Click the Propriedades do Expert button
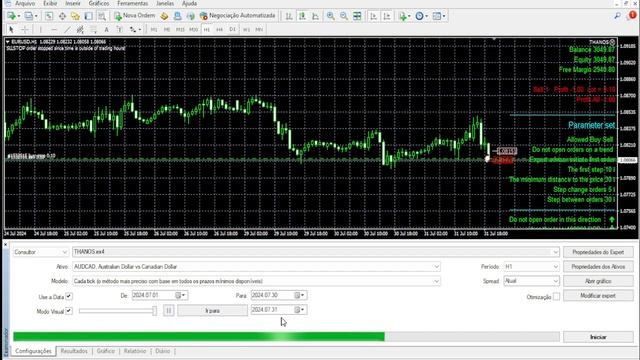 tap(598, 252)
